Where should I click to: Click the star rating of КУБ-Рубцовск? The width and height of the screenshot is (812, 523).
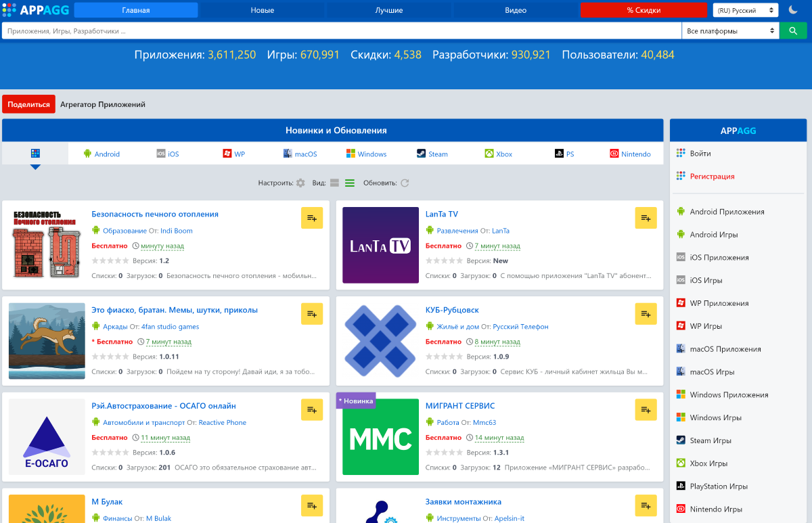[x=445, y=357]
